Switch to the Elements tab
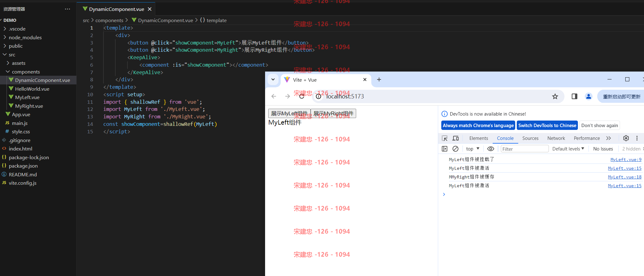The image size is (644, 276). pyautogui.click(x=478, y=138)
